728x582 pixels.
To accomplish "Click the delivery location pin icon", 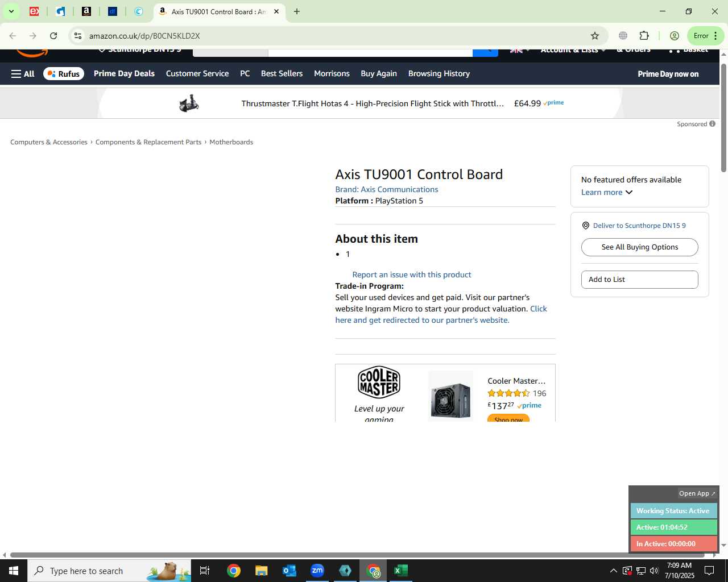I will point(586,226).
